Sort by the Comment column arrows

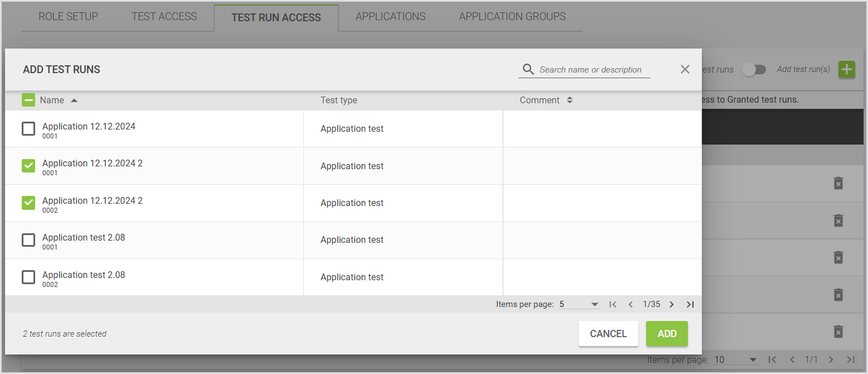coord(569,100)
